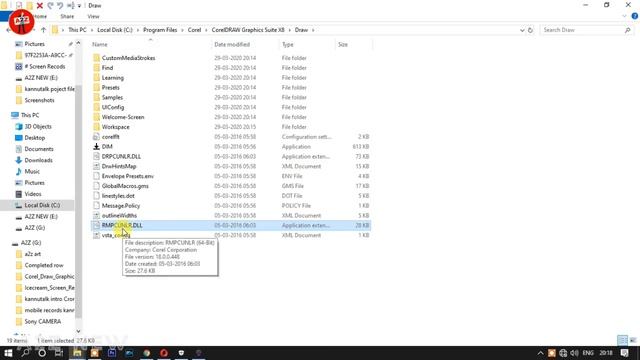640x360 pixels.
Task: Open the Share ribbon tab
Action: pyautogui.click(x=67, y=16)
